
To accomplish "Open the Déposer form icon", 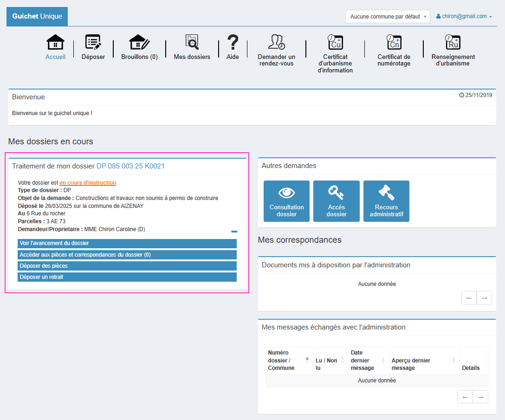I will coord(93,42).
